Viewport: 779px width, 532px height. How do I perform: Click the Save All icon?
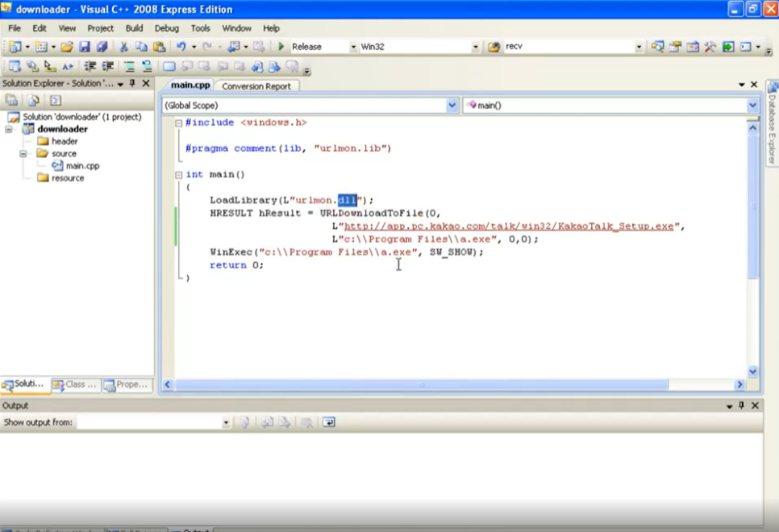tap(102, 47)
